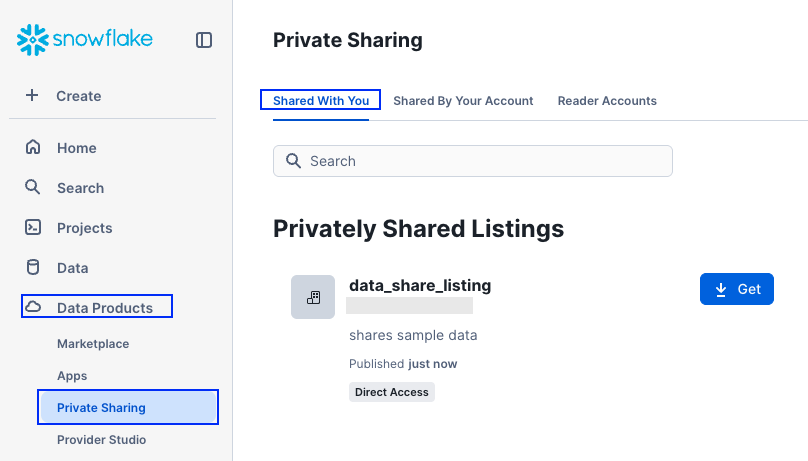Screen dimensions: 808x461
Task: Click into the listings Search field
Action: coord(473,161)
